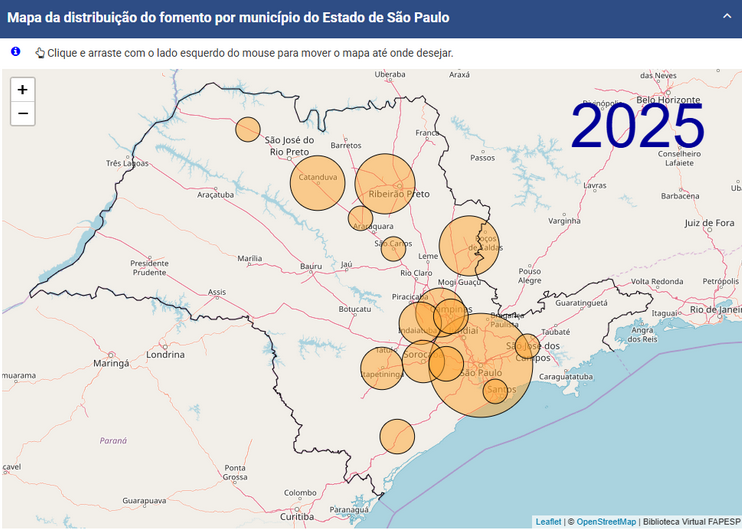Click the Itapetininga circle marker
Screen dimensions: 742x532
click(x=381, y=367)
